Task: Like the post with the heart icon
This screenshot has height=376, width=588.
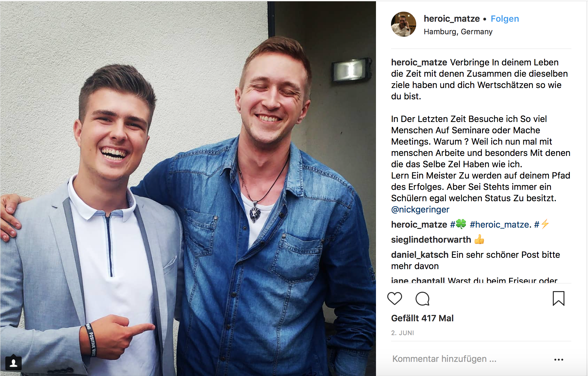Action: tap(395, 298)
